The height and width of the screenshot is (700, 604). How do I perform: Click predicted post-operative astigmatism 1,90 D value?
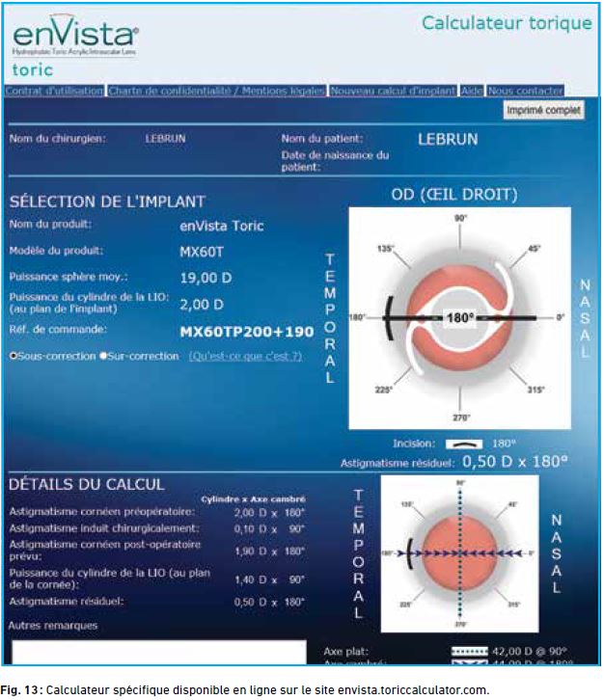[x=269, y=552]
